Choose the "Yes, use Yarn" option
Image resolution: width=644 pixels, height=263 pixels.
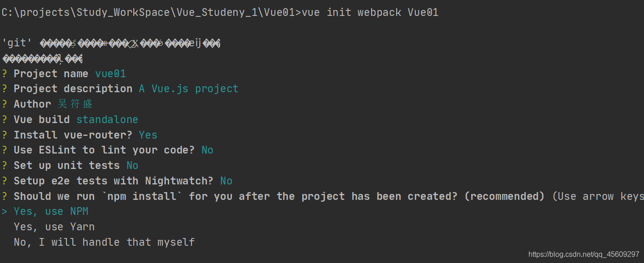click(x=54, y=227)
